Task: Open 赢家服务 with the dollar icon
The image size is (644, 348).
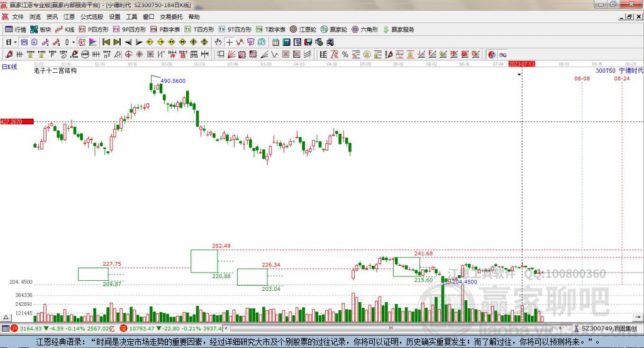Action: click(x=398, y=29)
